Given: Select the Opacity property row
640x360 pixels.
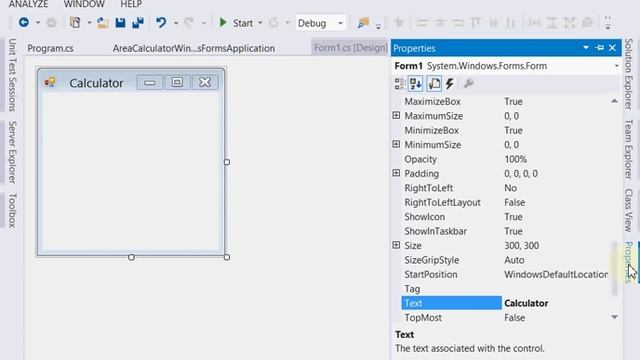Looking at the screenshot, I should point(506,159).
